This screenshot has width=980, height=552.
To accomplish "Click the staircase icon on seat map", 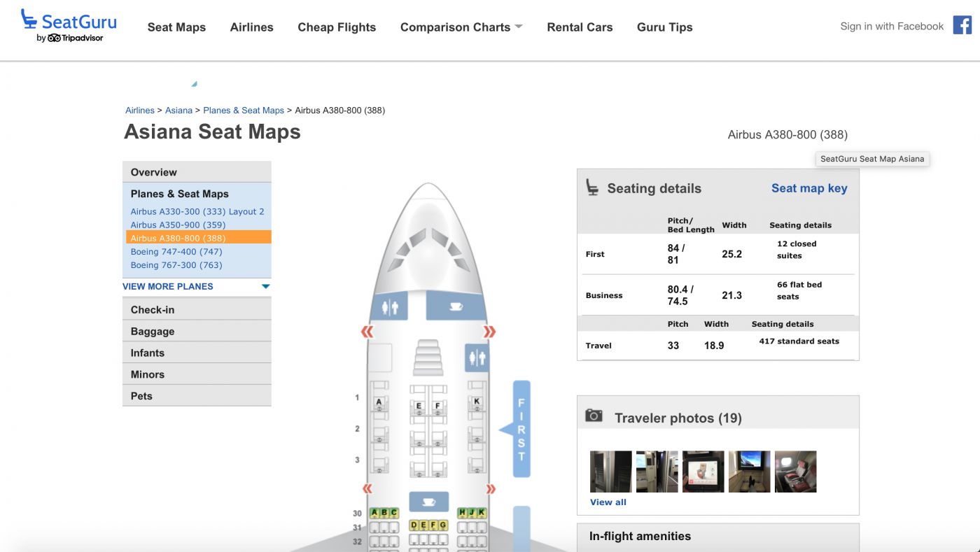I will [x=428, y=358].
